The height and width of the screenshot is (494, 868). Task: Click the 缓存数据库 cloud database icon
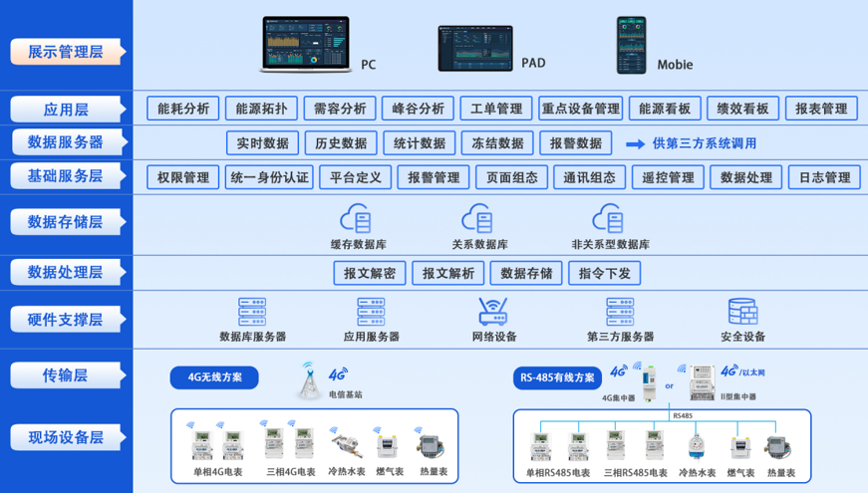point(356,218)
